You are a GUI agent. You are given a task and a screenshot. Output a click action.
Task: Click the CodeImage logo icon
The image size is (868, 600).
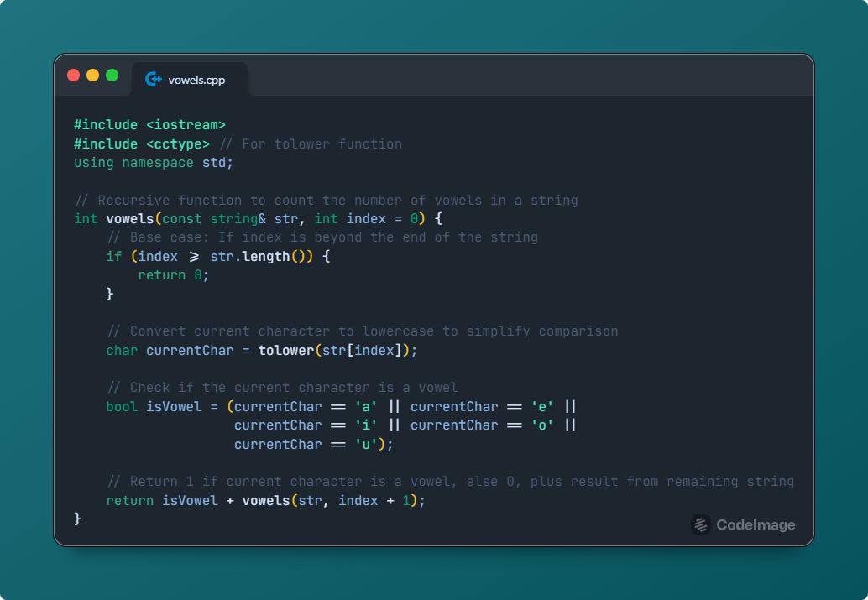(701, 524)
